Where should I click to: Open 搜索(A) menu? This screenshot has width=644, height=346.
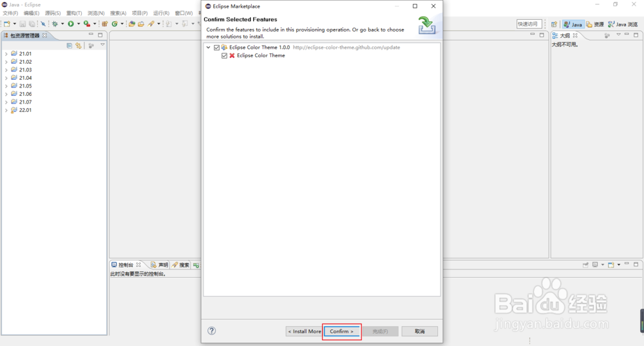tap(118, 13)
